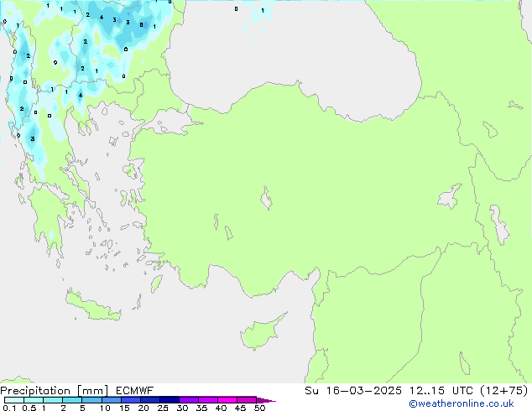532x411 pixels.
Task: Click the 30–35 mm purple swatch
Action: click(188, 400)
